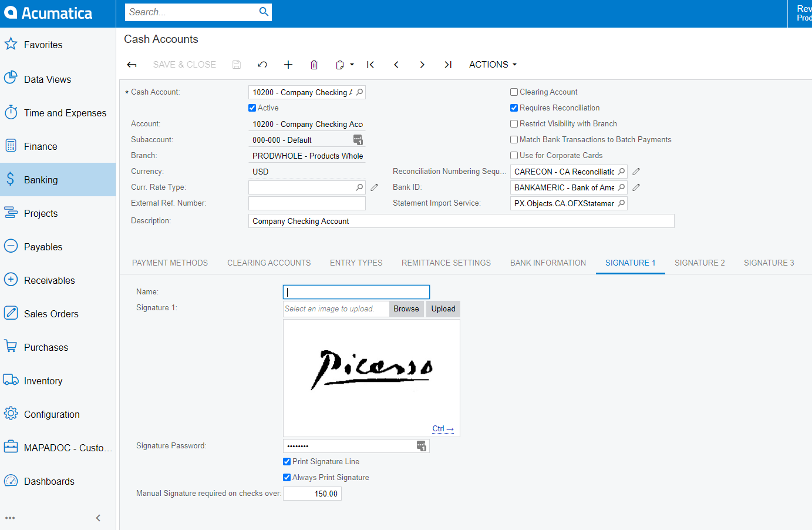
Task: Toggle Match Bank Transactions to Batch Payments
Action: pos(514,140)
